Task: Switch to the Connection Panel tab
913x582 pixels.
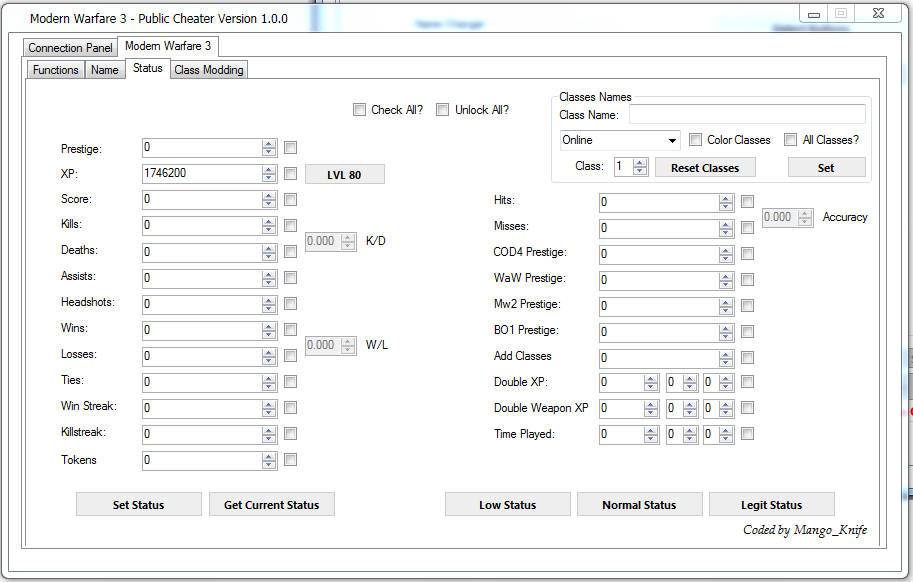Action: 70,48
